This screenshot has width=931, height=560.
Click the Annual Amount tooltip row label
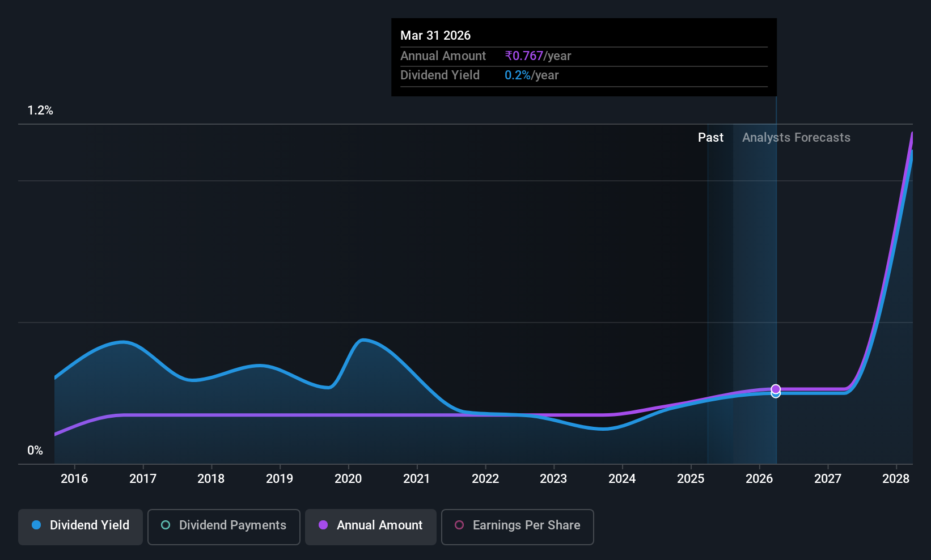[x=443, y=56]
